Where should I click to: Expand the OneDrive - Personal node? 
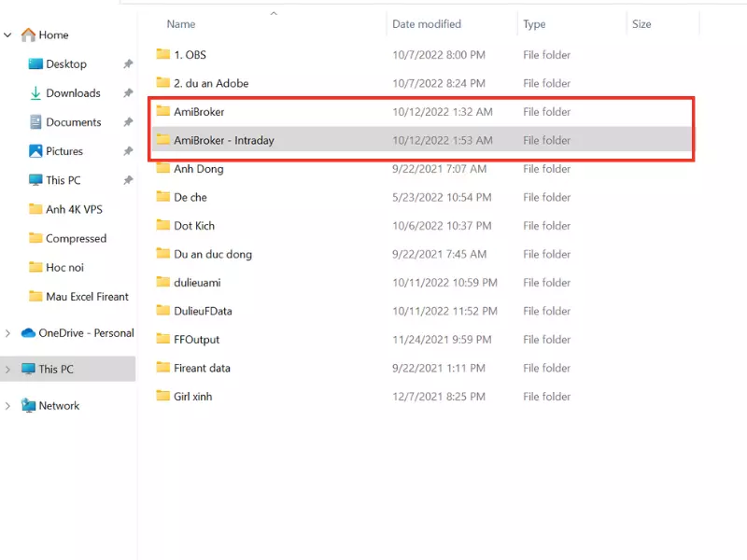7,333
